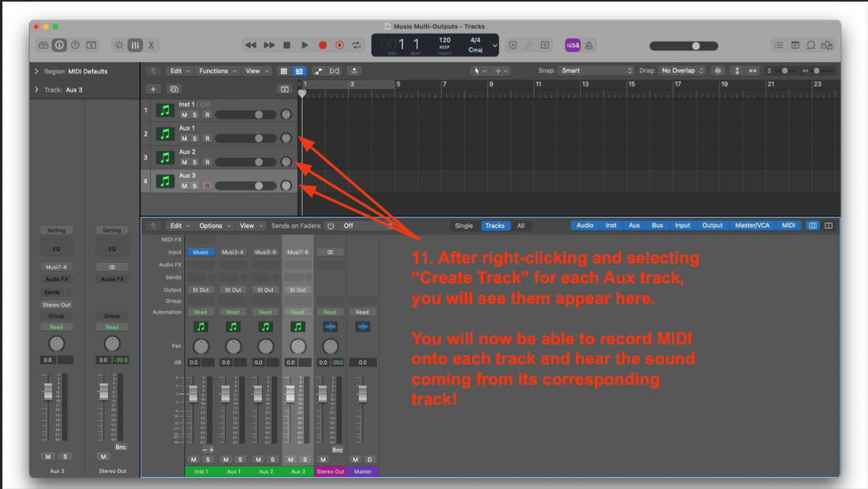Viewport: 868px width, 489px height.
Task: Click the Bus filter button in mixer
Action: click(x=657, y=225)
